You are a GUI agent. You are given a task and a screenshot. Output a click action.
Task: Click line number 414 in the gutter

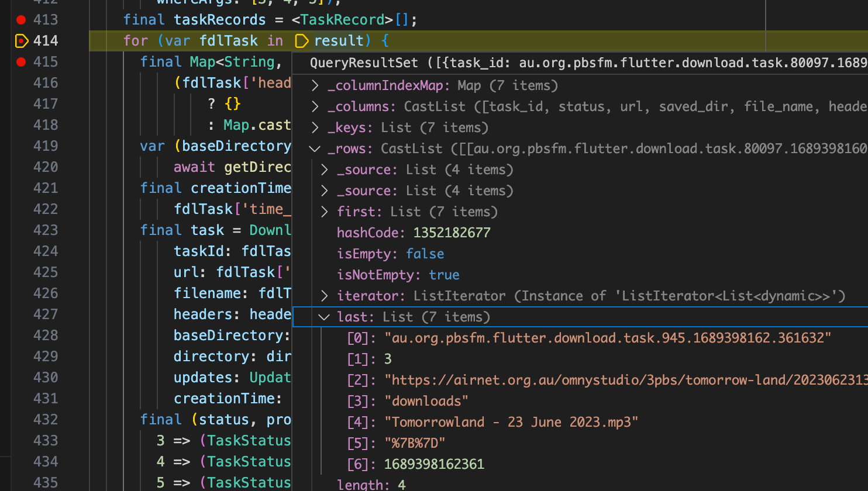[46, 41]
